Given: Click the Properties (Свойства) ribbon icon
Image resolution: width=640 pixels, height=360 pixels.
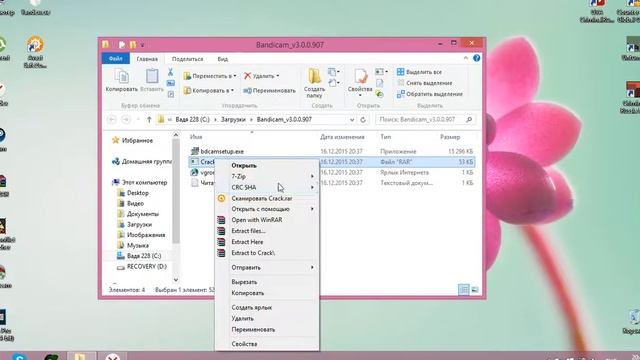Looking at the screenshot, I should tap(360, 83).
